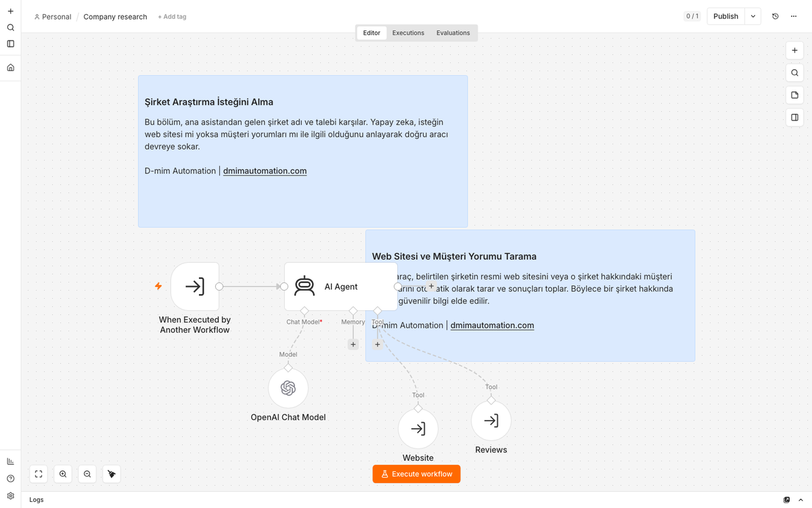Open dmimautomation.com link in lower note
This screenshot has width=812, height=508.
492,325
